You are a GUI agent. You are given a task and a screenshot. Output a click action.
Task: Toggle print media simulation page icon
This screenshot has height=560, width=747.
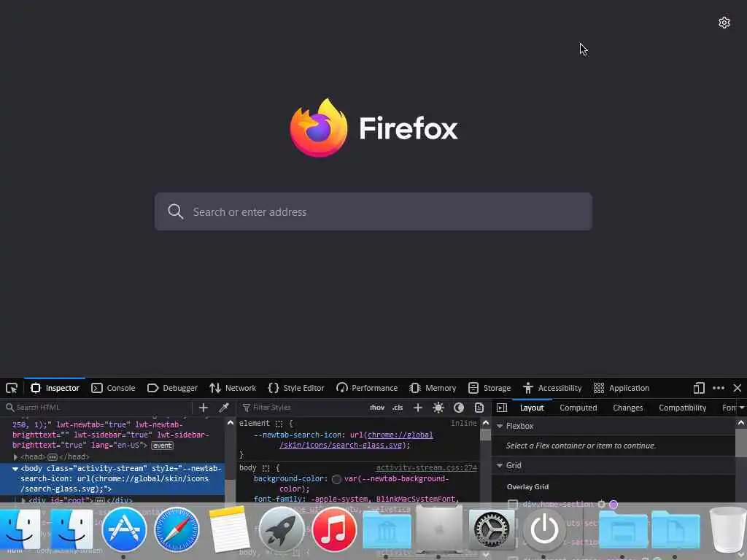479,408
